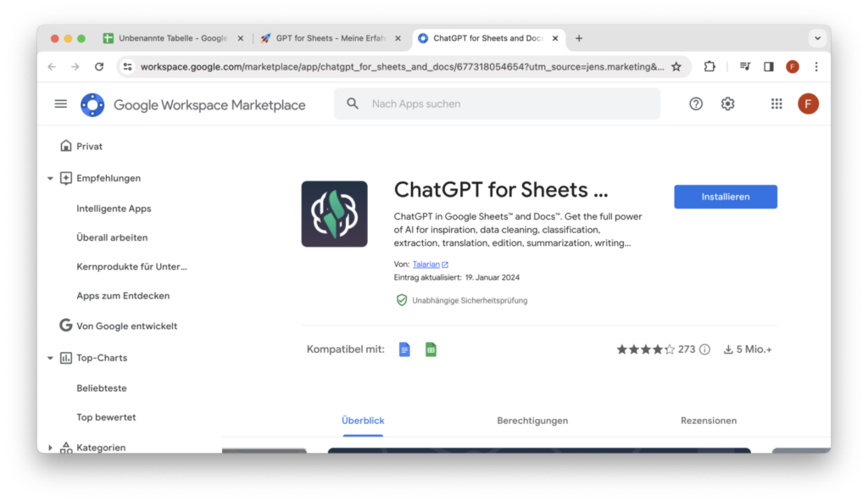The width and height of the screenshot is (868, 502).
Task: Open Apps zum Entdecken in sidebar
Action: coord(123,295)
